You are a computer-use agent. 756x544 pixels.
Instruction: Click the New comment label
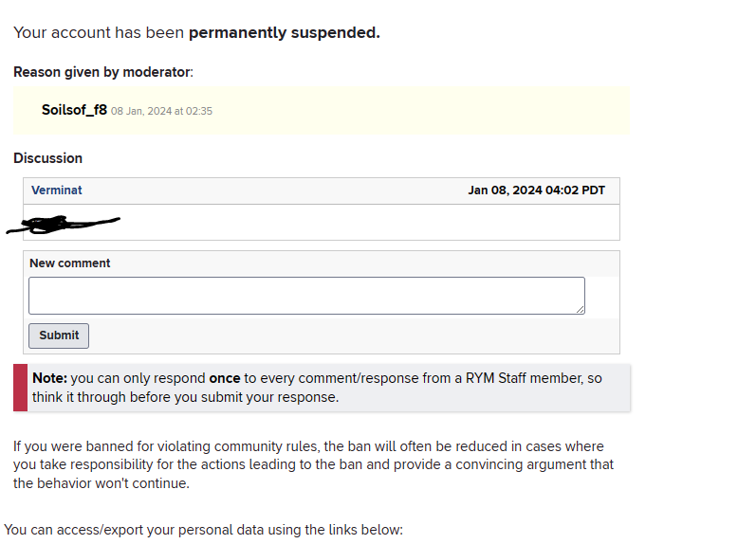(70, 263)
